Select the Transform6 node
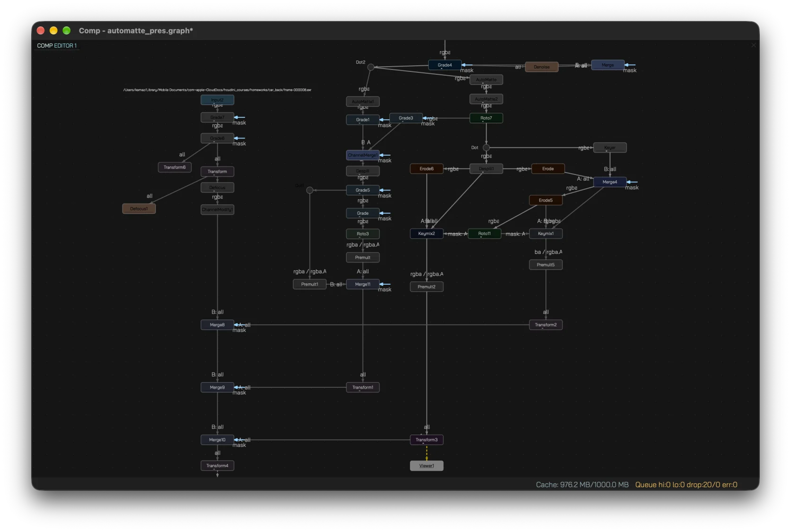791x532 pixels. pyautogui.click(x=175, y=167)
